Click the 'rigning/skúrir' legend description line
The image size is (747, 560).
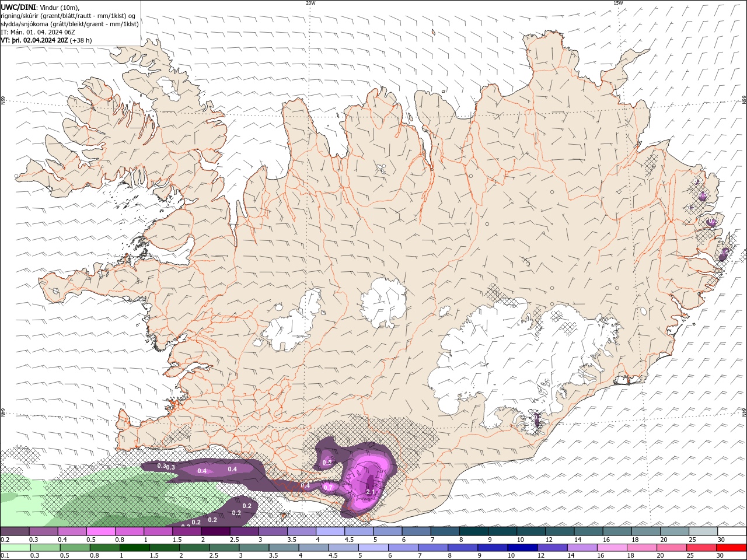pos(69,16)
